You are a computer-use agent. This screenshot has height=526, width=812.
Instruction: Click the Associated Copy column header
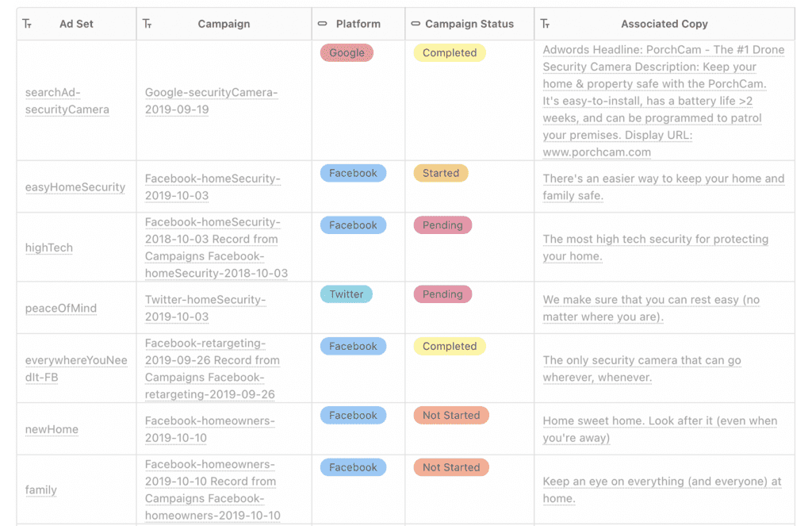point(665,25)
